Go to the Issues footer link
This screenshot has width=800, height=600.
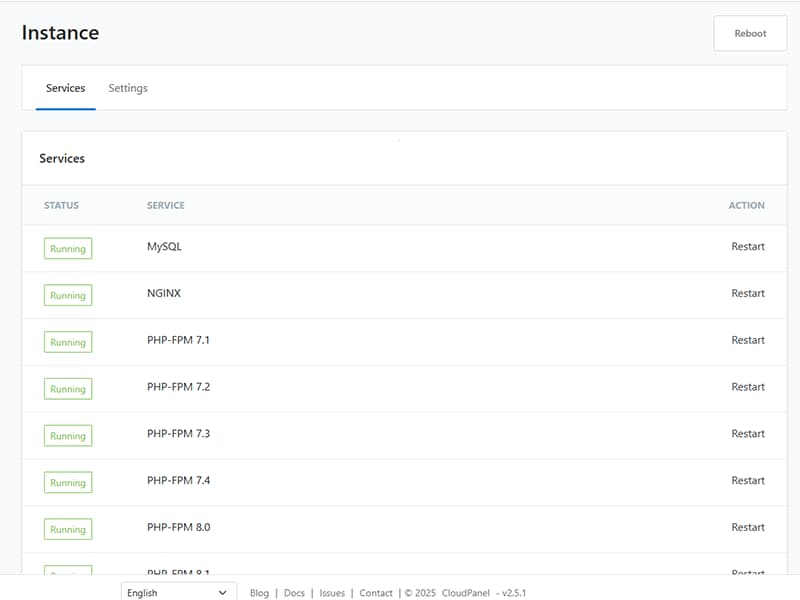click(332, 593)
